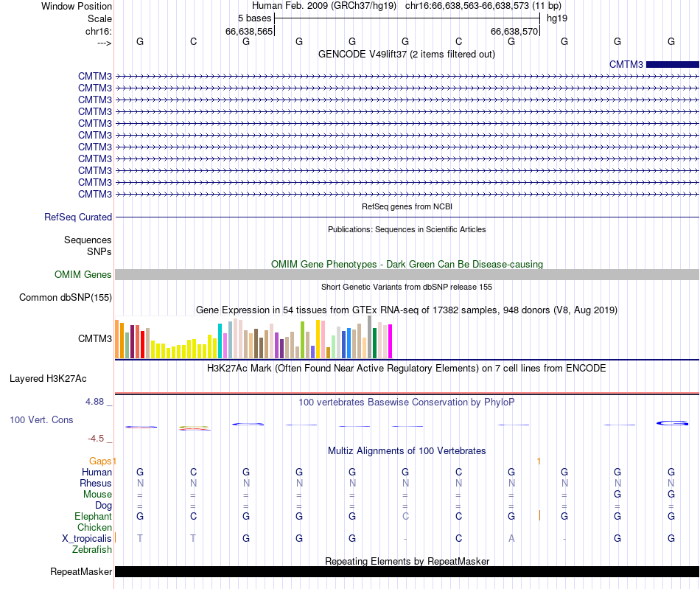
Task: Click the 'Mouse' alignment row label
Action: 97,495
